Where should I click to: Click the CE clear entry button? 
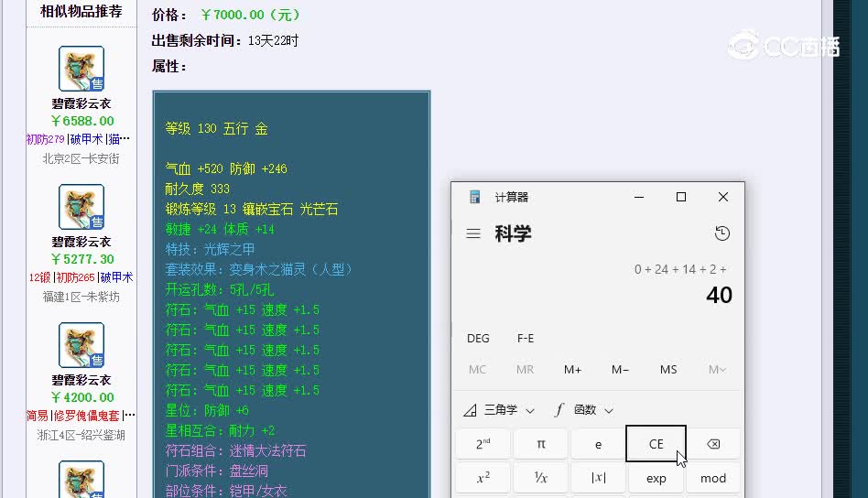[656, 444]
